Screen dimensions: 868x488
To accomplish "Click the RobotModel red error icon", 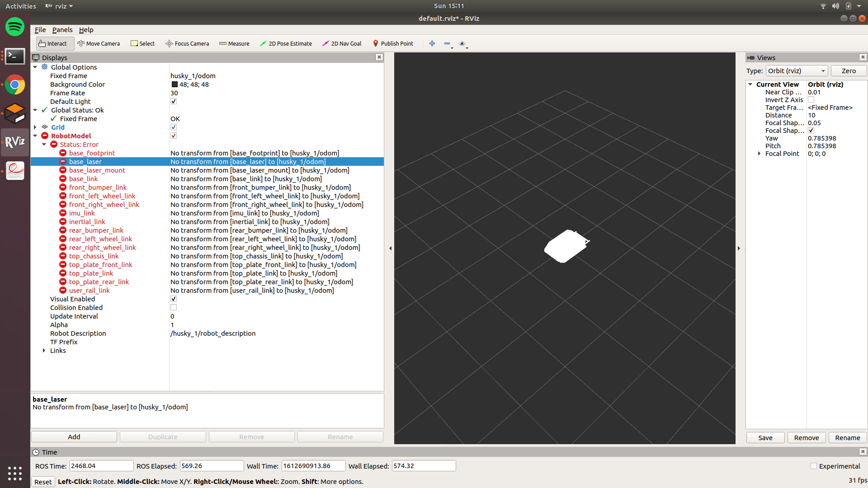I will coord(45,136).
